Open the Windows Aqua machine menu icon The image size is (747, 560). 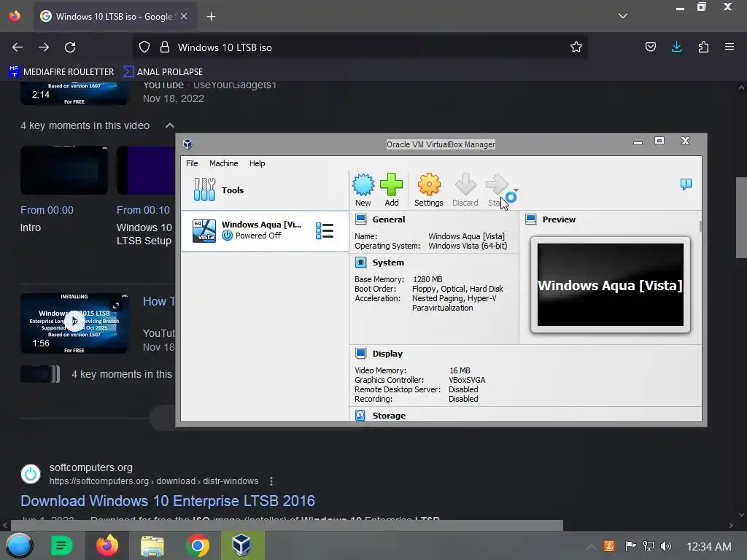point(325,231)
